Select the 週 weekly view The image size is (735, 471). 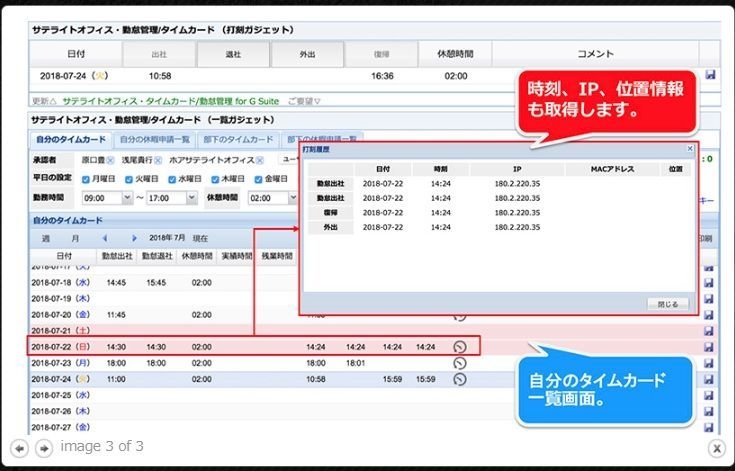[45, 238]
